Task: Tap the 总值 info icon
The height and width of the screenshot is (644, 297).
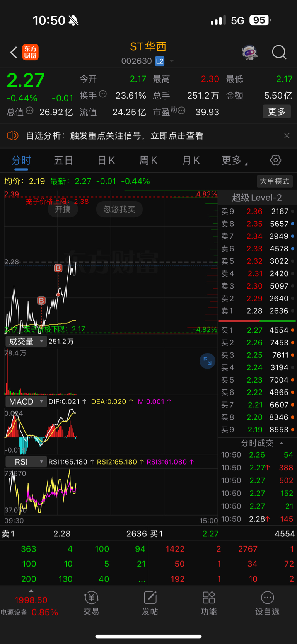Action: [30, 111]
